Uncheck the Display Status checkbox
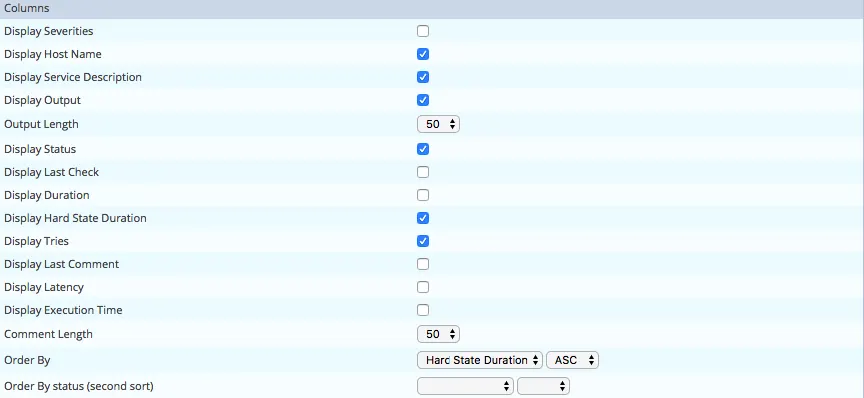Screen dimensions: 864x398 (x=423, y=149)
